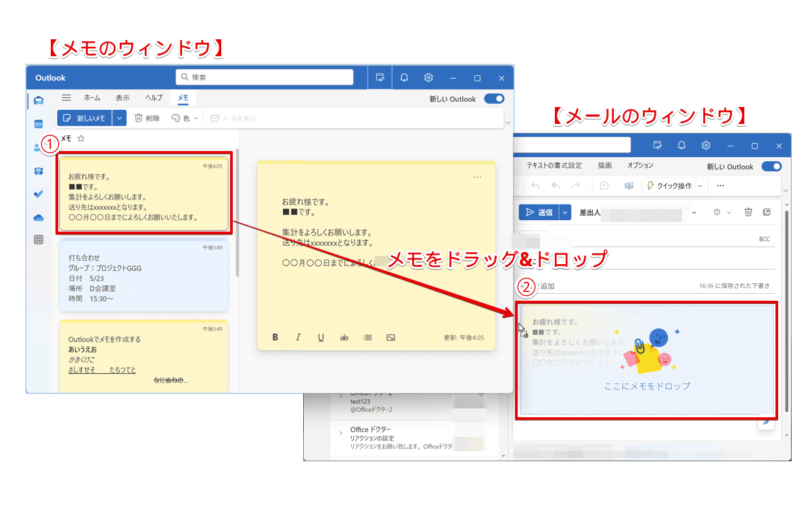
Task: Click the memo list vertical scrollbar
Action: click(x=237, y=213)
